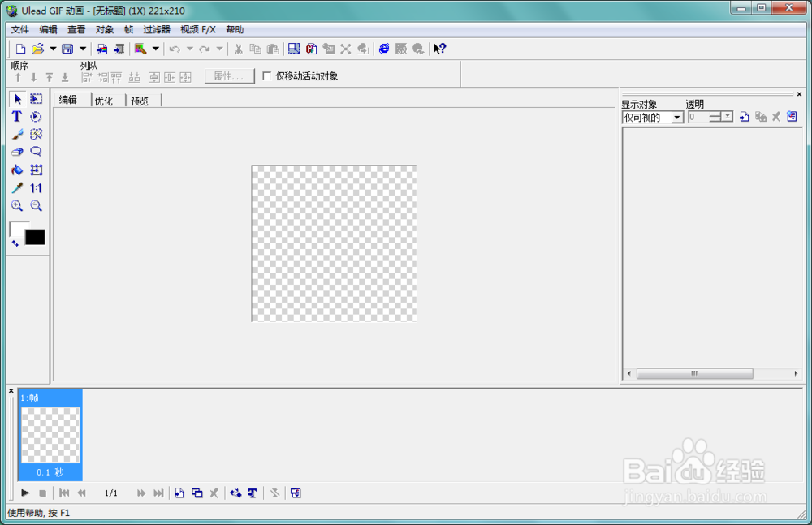
Task: Click the black background color swatch
Action: pos(36,236)
